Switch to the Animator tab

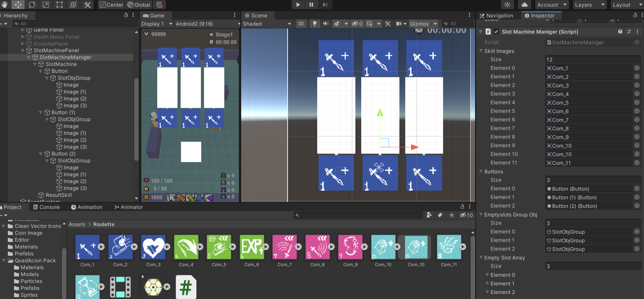[x=129, y=207]
